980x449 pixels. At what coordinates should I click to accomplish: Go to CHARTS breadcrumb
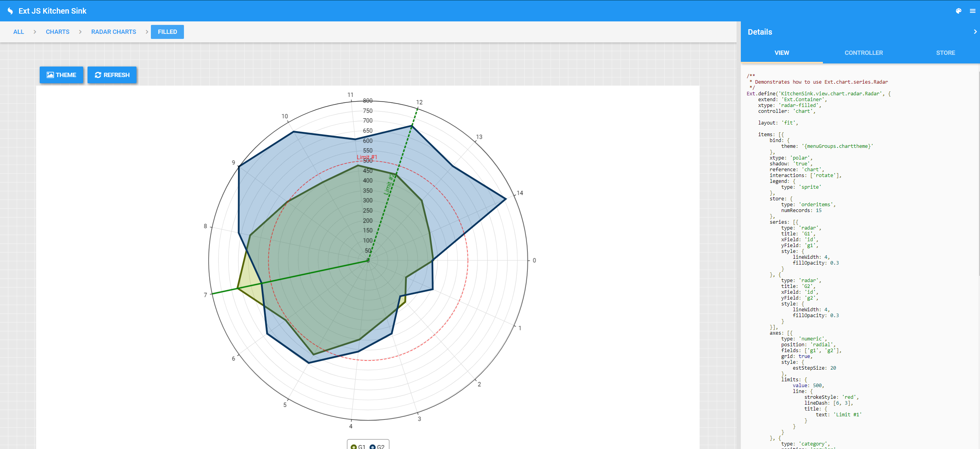(58, 32)
